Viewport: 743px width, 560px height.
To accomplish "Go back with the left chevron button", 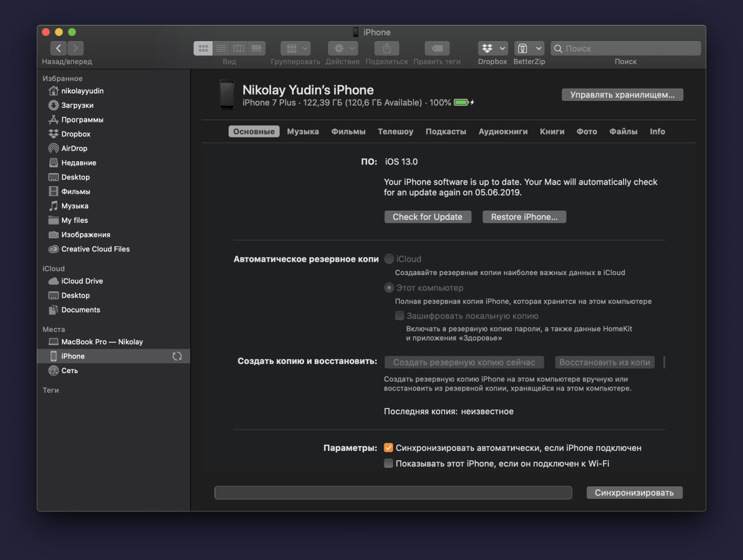I will pyautogui.click(x=59, y=48).
